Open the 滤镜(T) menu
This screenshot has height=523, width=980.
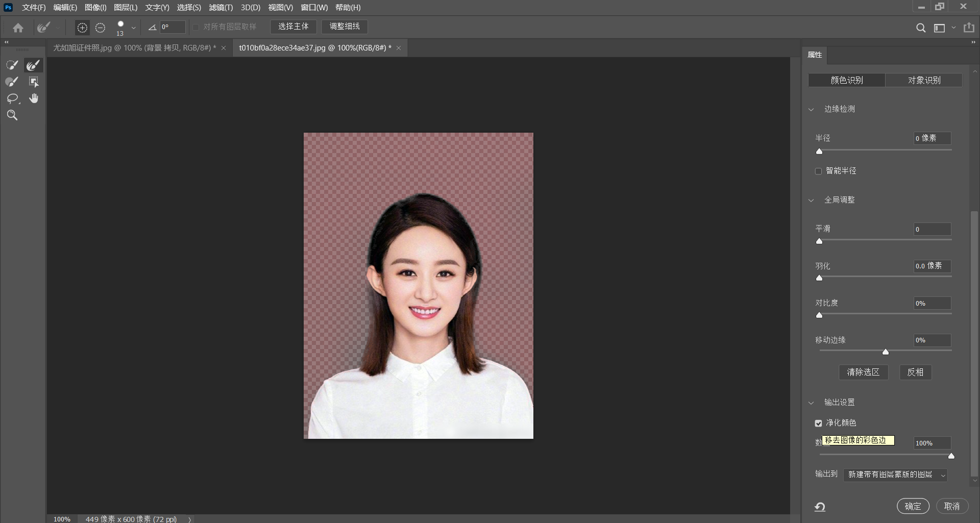[220, 8]
